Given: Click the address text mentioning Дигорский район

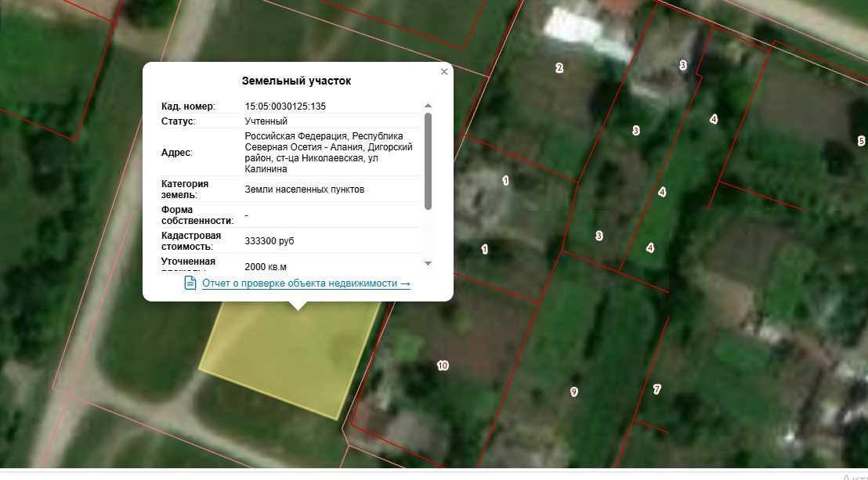Looking at the screenshot, I should click(329, 152).
